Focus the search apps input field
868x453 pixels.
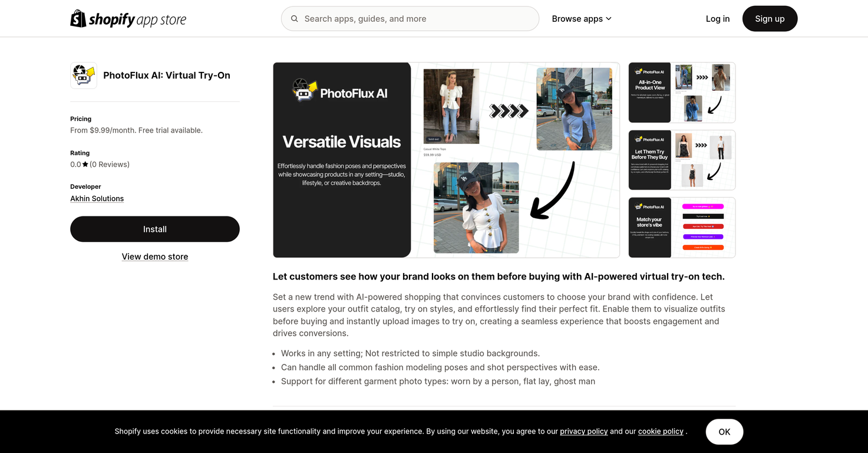coord(410,19)
